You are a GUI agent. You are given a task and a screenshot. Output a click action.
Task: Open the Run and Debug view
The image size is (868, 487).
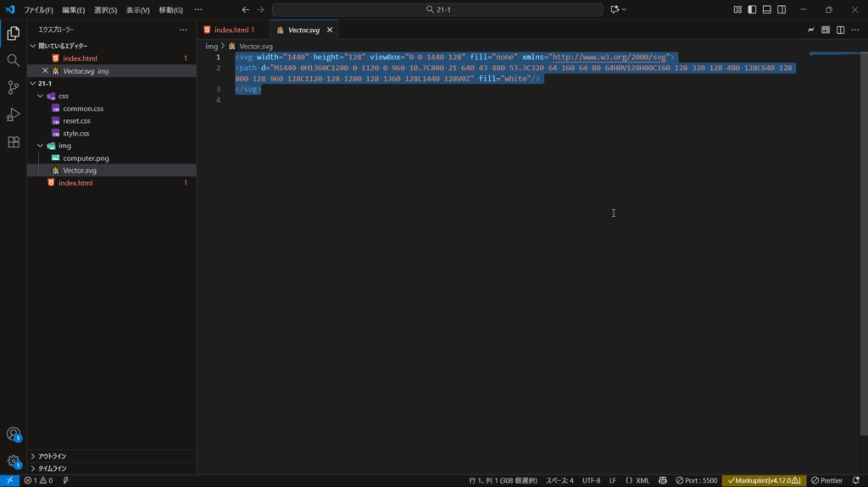(14, 115)
